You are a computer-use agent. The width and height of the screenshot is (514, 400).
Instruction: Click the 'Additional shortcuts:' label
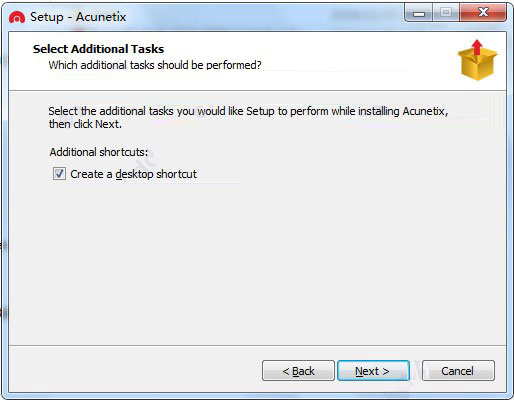point(99,152)
